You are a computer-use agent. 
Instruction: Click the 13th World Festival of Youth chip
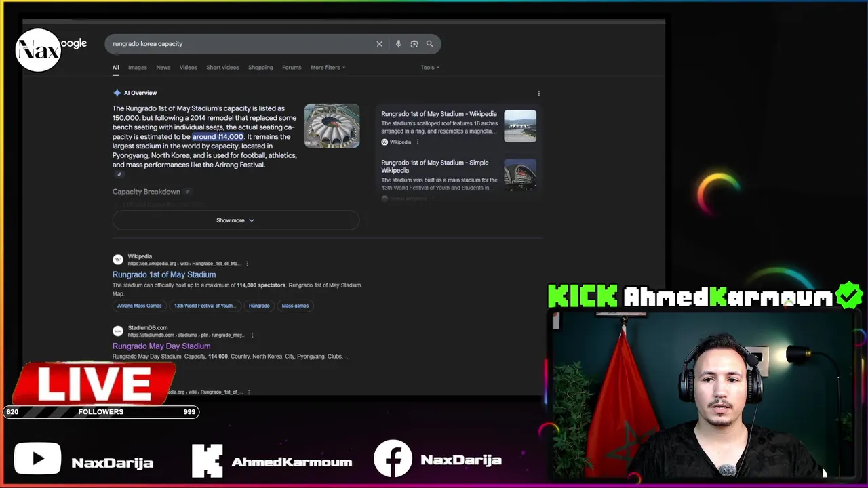pos(205,306)
